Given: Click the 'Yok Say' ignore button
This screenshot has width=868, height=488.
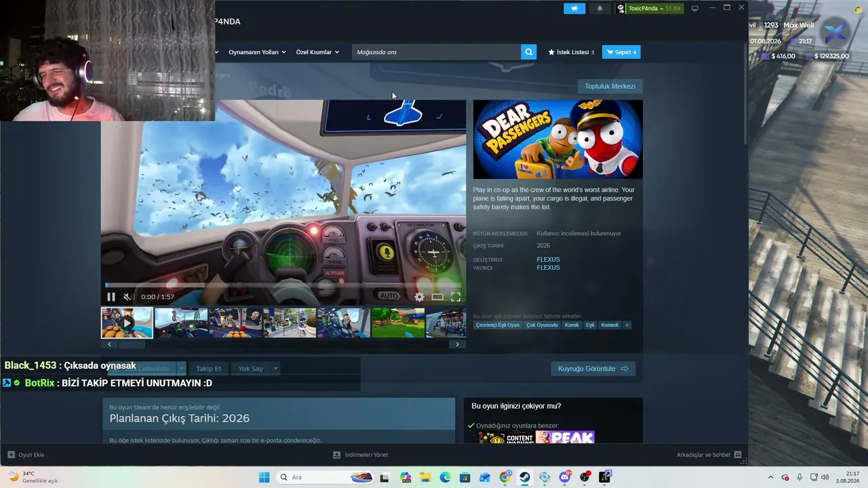Looking at the screenshot, I should (250, 369).
